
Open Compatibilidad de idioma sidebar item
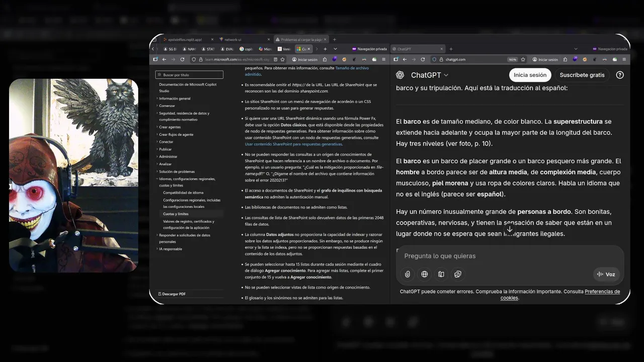[183, 193]
